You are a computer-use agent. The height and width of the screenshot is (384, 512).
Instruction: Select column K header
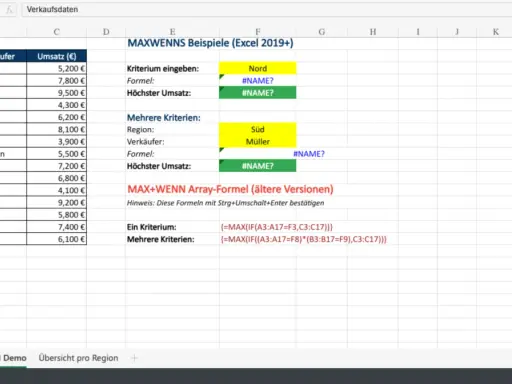(496, 32)
